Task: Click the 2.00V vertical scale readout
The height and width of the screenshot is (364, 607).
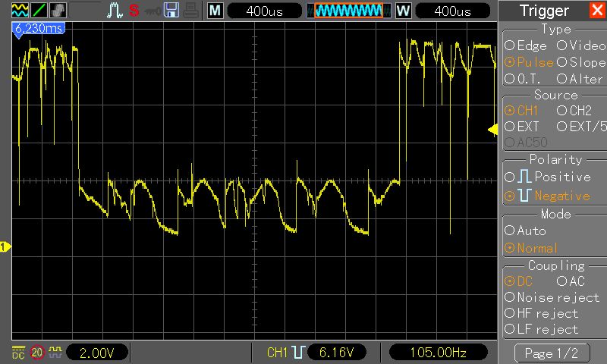Action: coord(97,353)
